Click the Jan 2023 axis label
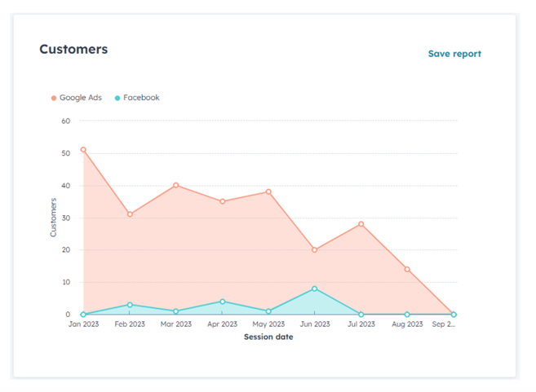 83,324
